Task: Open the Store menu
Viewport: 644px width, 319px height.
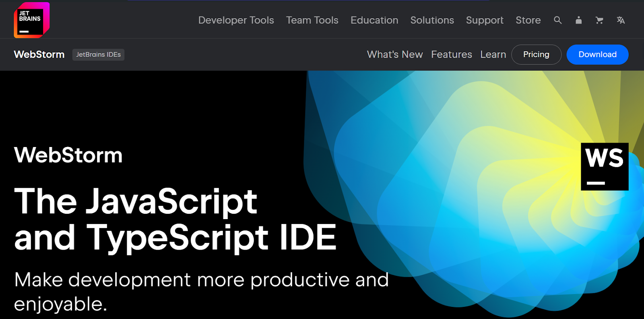Action: tap(528, 20)
